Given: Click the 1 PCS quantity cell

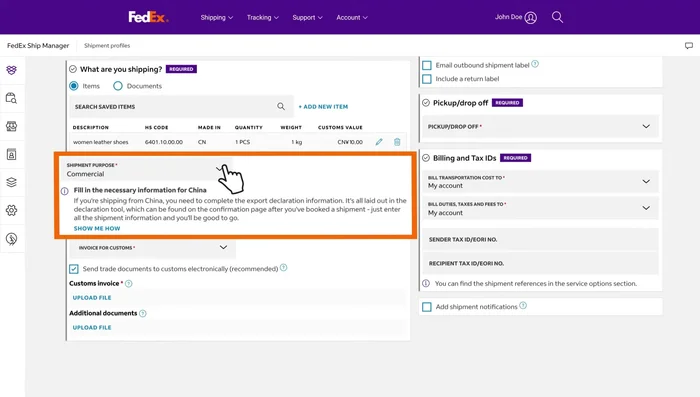Looking at the screenshot, I should (x=242, y=142).
